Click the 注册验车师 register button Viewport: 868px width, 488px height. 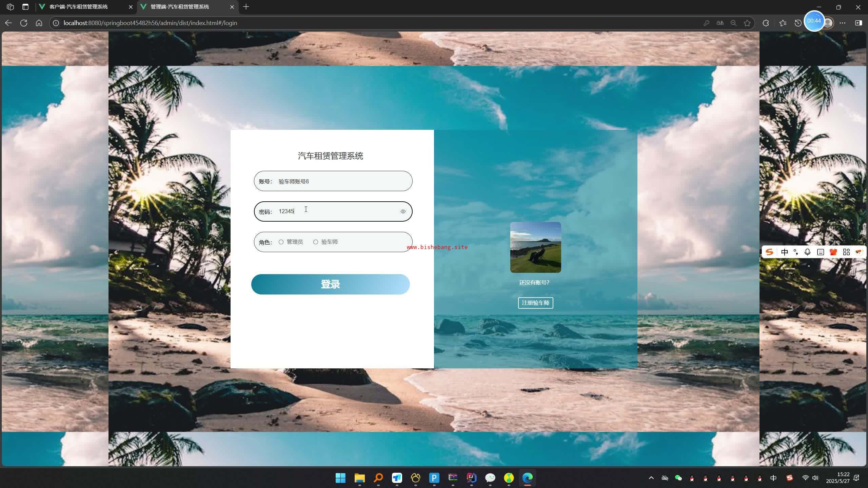(x=535, y=303)
